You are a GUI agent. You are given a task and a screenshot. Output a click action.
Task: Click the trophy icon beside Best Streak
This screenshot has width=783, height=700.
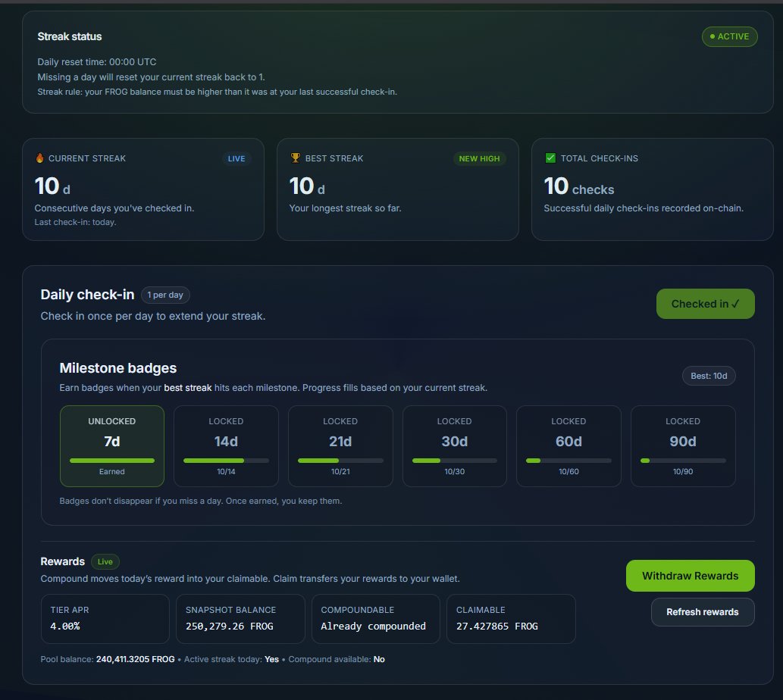(x=295, y=158)
